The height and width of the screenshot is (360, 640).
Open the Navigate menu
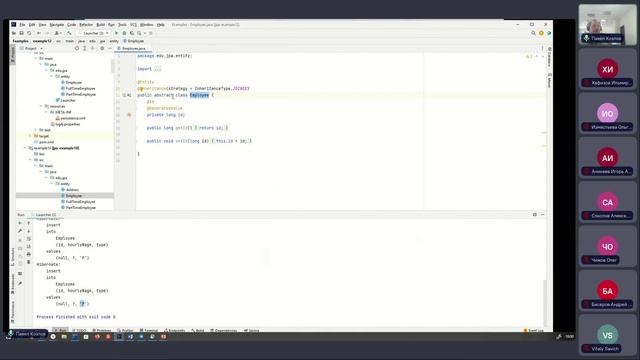tap(57, 24)
